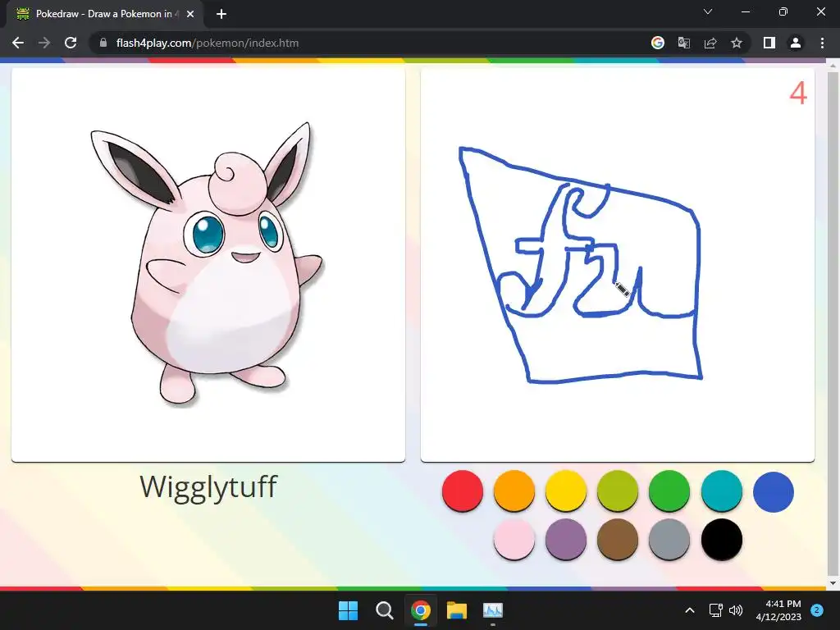The height and width of the screenshot is (630, 840).
Task: Open the Windows Start menu
Action: tap(348, 610)
